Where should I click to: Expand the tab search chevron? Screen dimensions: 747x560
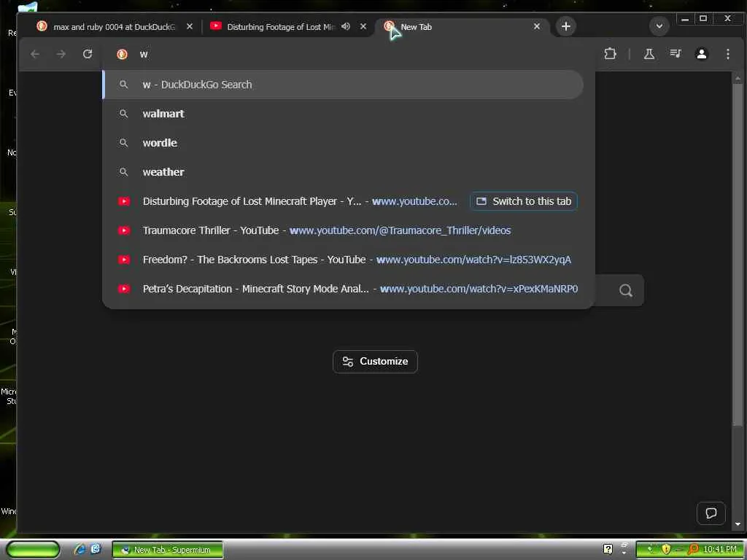[x=659, y=26]
